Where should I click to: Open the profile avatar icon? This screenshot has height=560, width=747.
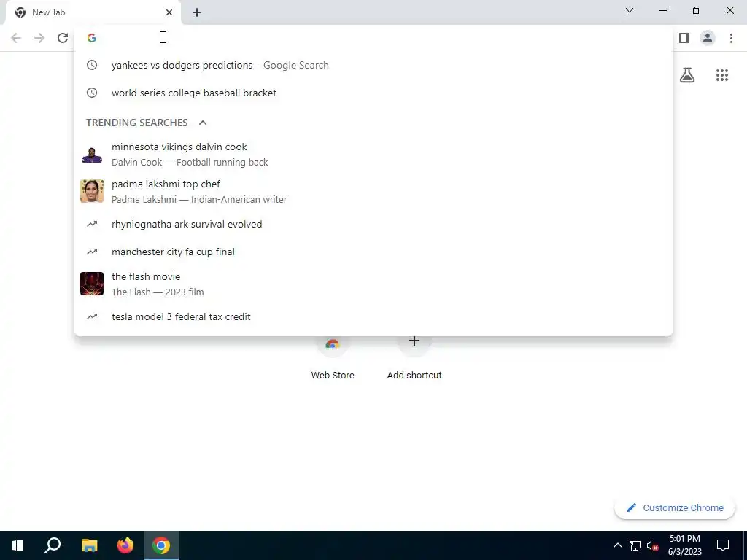coord(708,38)
